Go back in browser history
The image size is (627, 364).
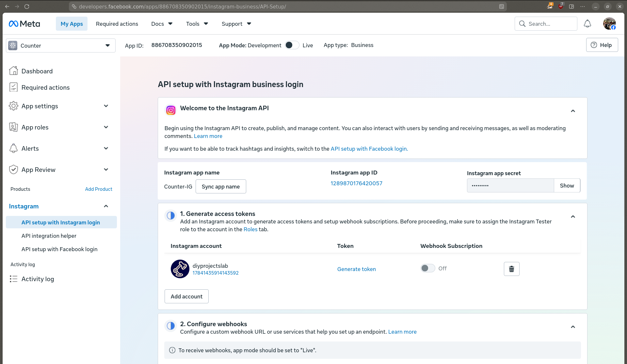[7, 7]
